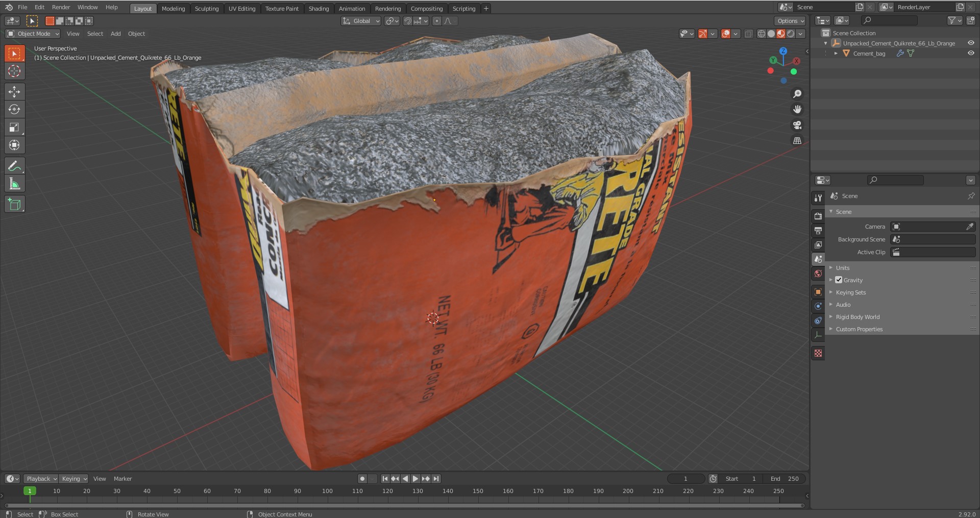Expand the Custom Properties panel

pos(859,329)
